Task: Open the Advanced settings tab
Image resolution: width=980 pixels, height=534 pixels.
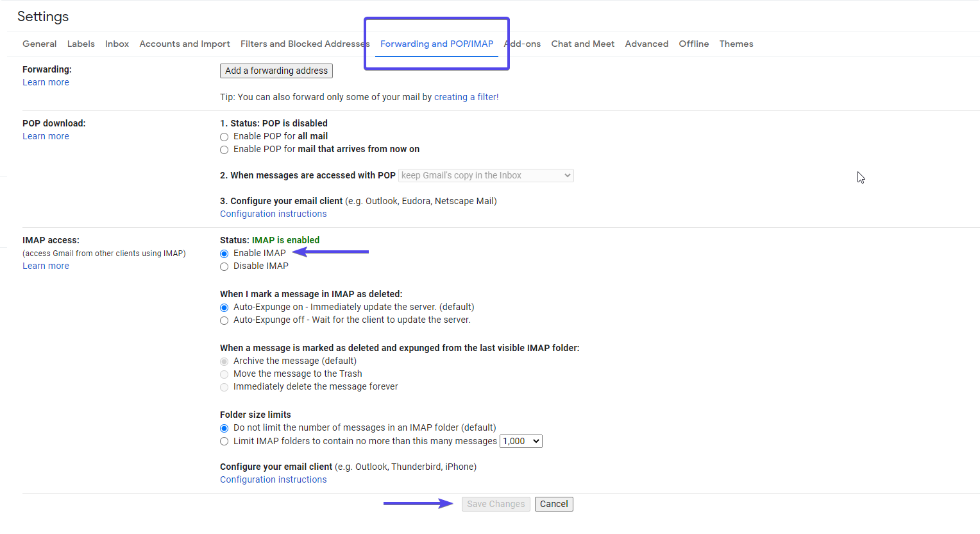Action: (x=646, y=44)
